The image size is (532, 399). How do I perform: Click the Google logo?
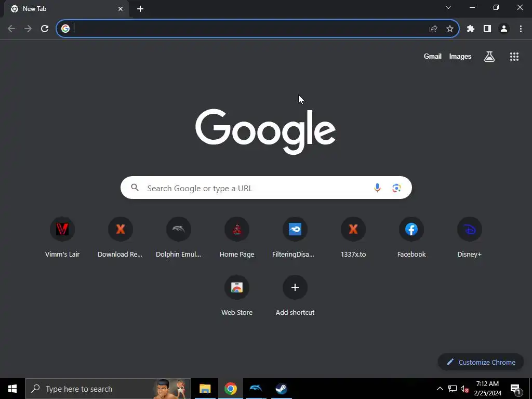[x=265, y=131]
